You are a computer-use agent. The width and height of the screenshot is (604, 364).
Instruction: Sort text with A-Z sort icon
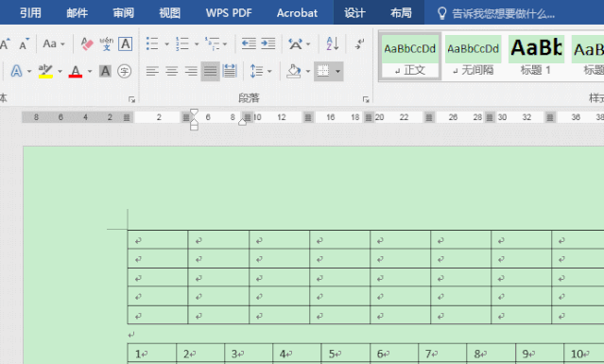pos(333,43)
